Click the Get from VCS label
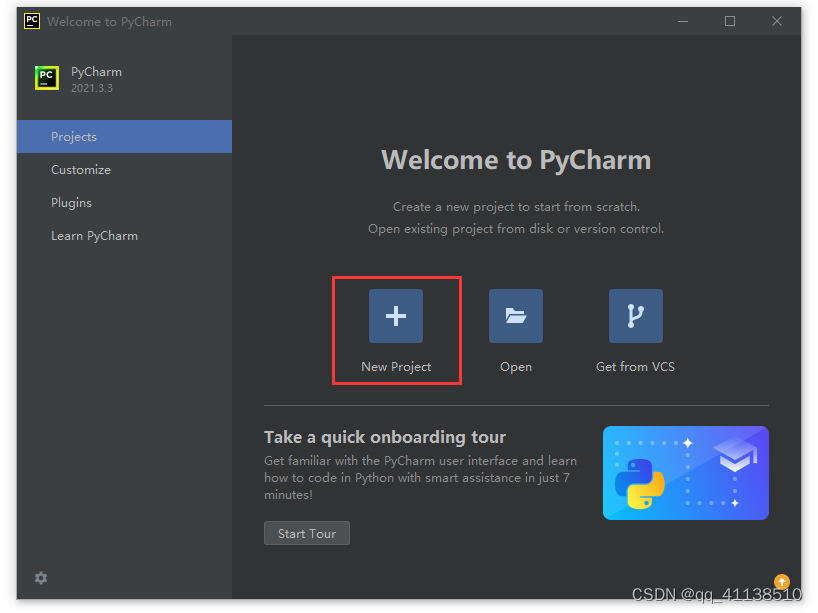Image resolution: width=818 pixels, height=613 pixels. coord(635,367)
